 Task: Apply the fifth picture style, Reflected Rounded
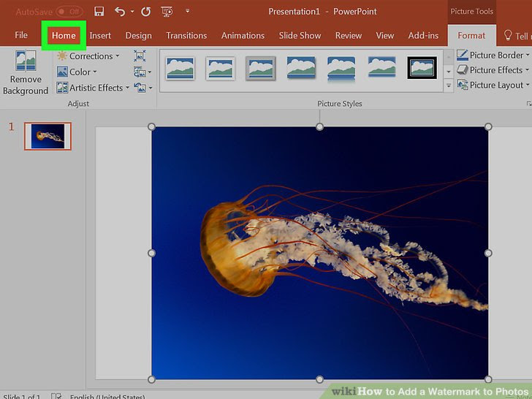pyautogui.click(x=341, y=69)
